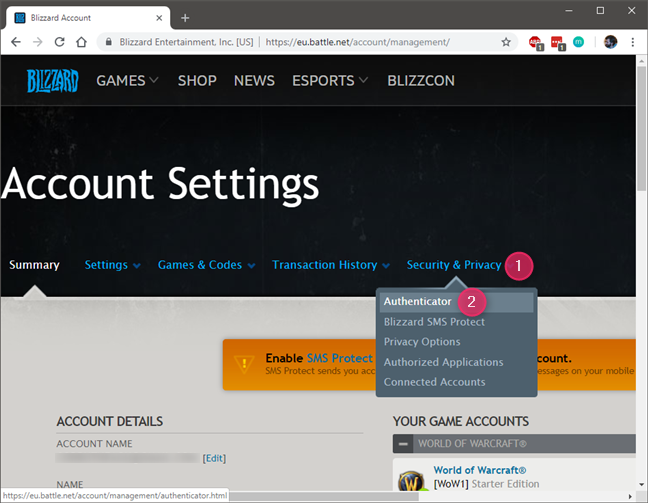Open the Adblock extension icon
The image size is (648, 503).
click(x=536, y=42)
